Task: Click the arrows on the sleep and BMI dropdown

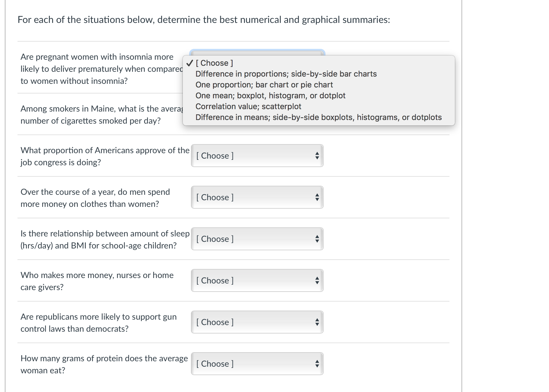Action: pos(317,239)
